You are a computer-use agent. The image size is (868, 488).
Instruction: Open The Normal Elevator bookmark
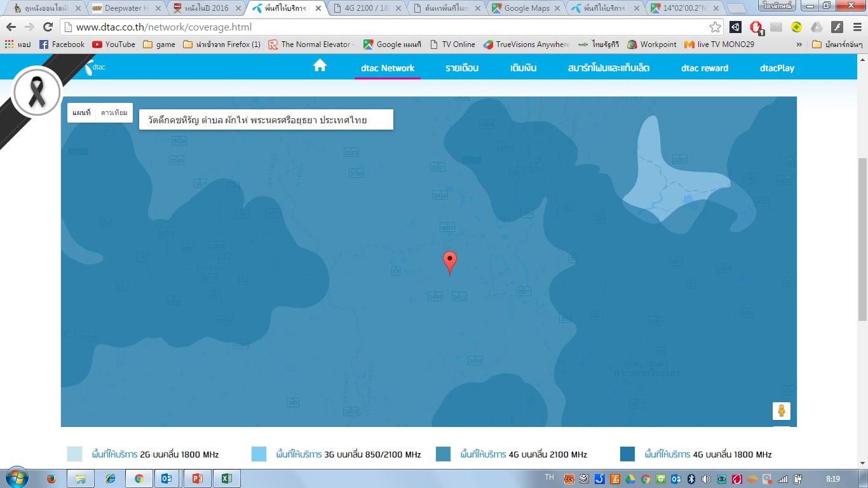pyautogui.click(x=309, y=44)
